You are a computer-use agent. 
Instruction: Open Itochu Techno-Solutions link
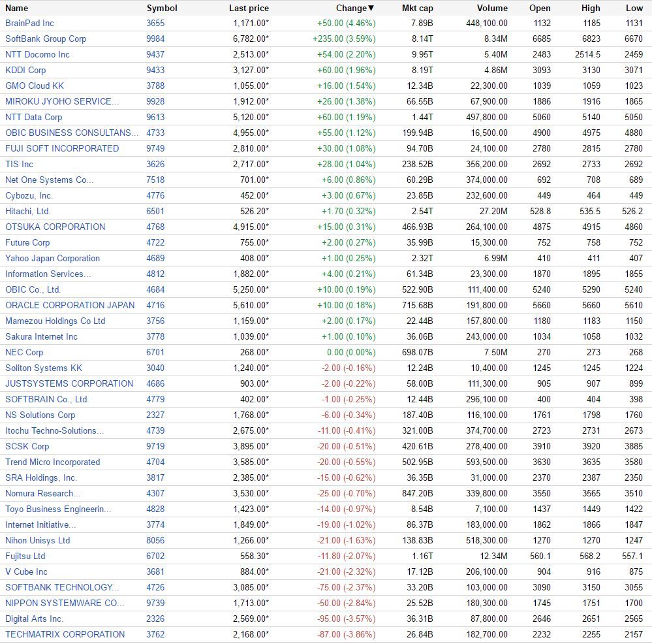[54, 430]
